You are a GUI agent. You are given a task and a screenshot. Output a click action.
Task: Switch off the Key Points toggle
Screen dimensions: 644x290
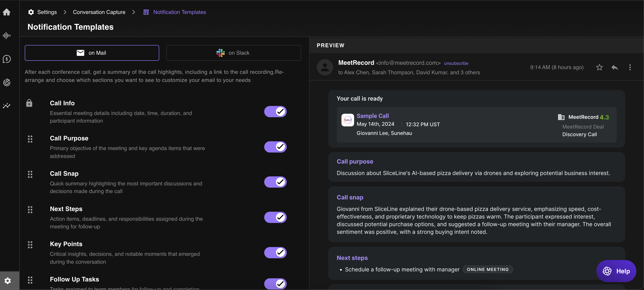(x=275, y=252)
